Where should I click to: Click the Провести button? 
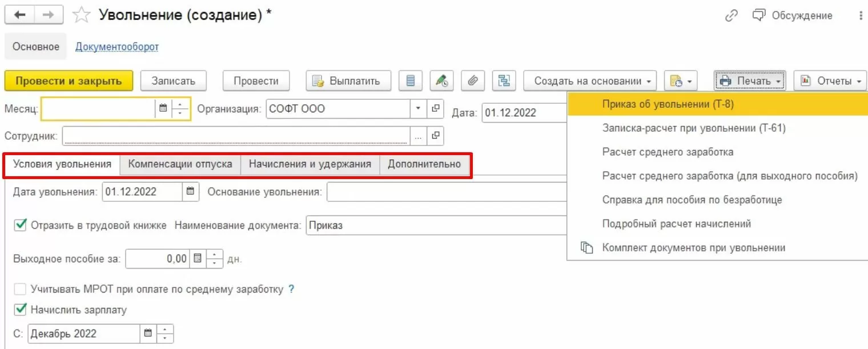(x=256, y=81)
